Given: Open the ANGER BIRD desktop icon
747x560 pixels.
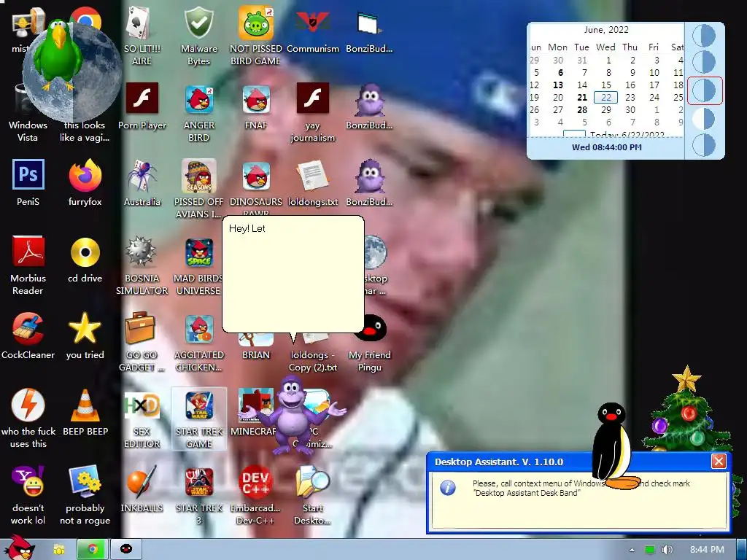Looking at the screenshot, I should [x=199, y=112].
